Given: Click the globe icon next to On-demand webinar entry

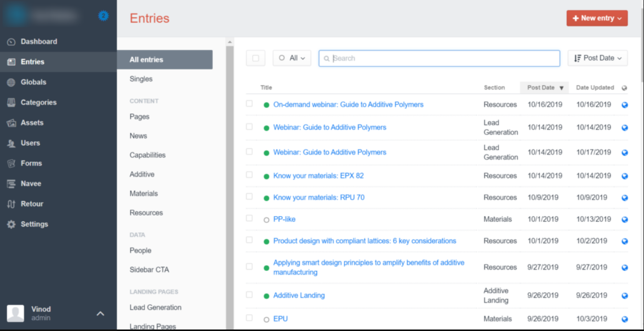Looking at the screenshot, I should pos(624,104).
